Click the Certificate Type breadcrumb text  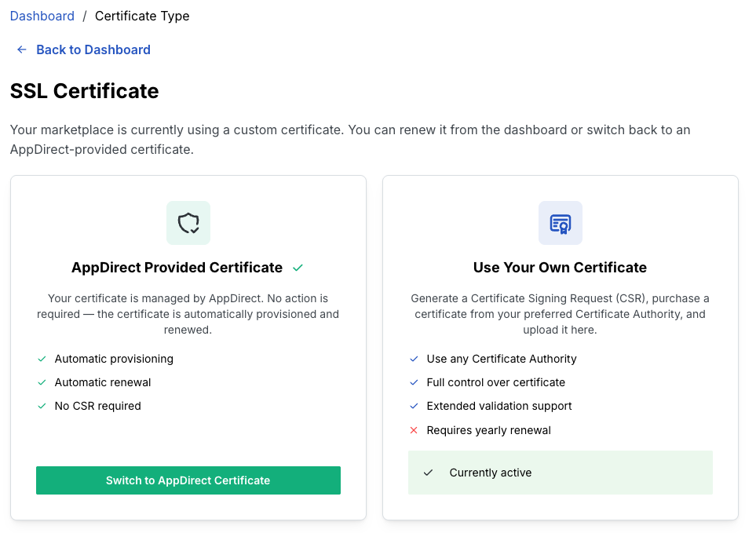(142, 16)
